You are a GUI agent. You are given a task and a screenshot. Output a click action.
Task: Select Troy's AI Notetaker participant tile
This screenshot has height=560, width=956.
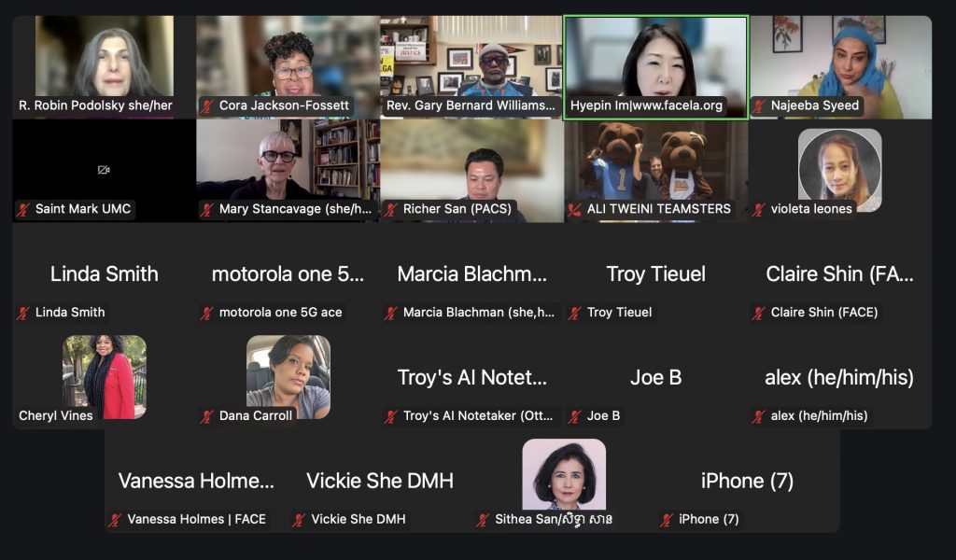471,378
